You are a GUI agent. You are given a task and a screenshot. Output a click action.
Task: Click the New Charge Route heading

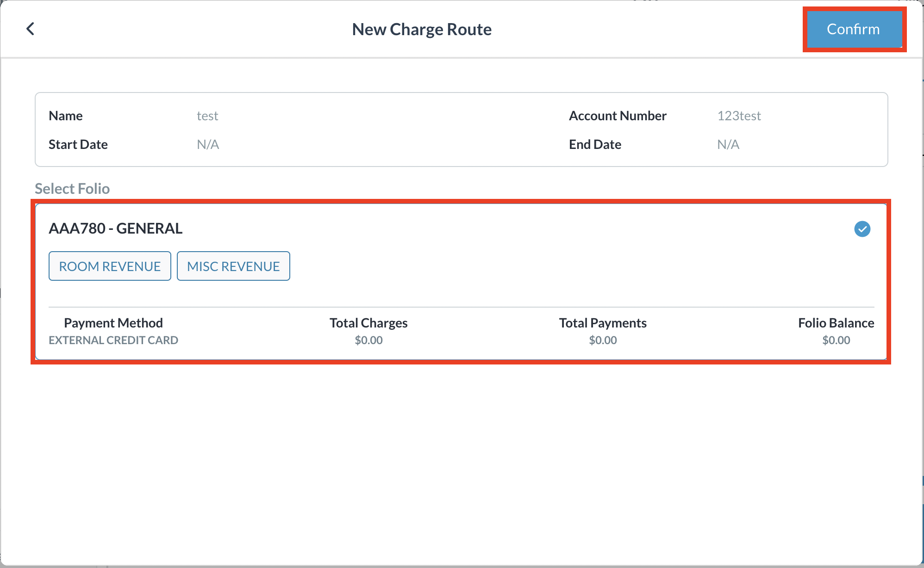[x=422, y=29]
